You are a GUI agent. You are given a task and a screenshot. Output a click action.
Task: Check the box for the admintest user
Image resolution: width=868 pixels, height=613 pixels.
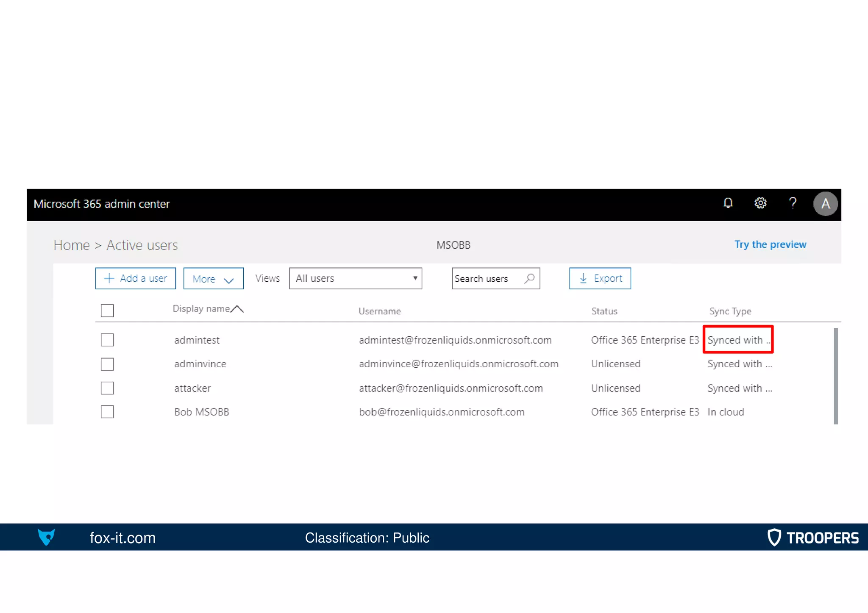(107, 340)
